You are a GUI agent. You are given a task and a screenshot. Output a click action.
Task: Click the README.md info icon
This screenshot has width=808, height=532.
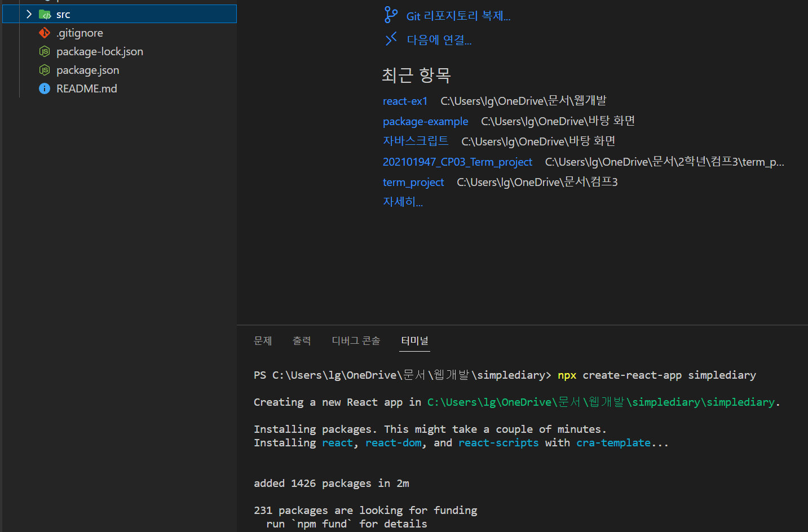coord(45,88)
